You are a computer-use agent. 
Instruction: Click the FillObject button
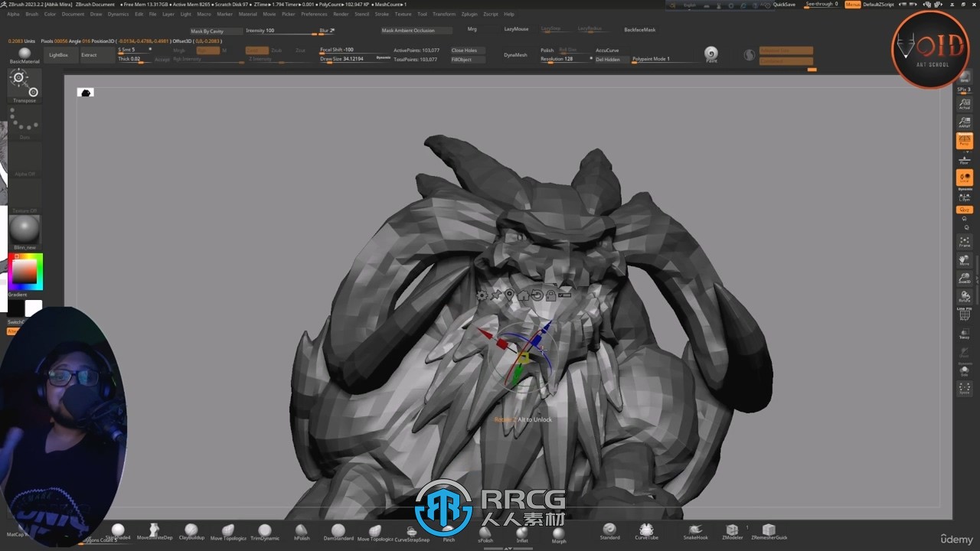click(467, 59)
